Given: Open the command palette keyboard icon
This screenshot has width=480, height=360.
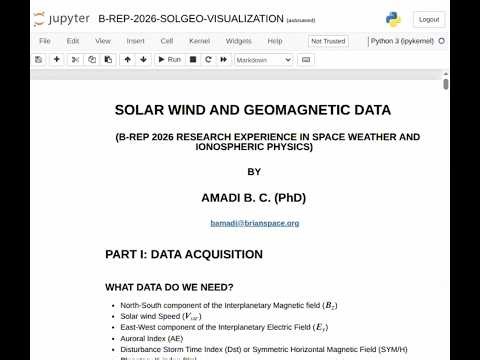Looking at the screenshot, I should pos(306,60).
